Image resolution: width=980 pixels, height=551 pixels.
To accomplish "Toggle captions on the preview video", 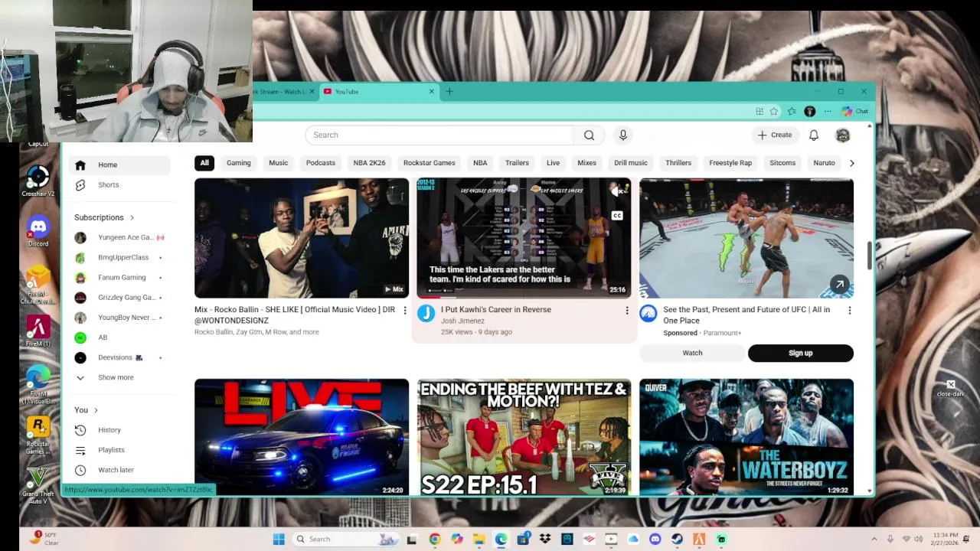I will click(617, 216).
